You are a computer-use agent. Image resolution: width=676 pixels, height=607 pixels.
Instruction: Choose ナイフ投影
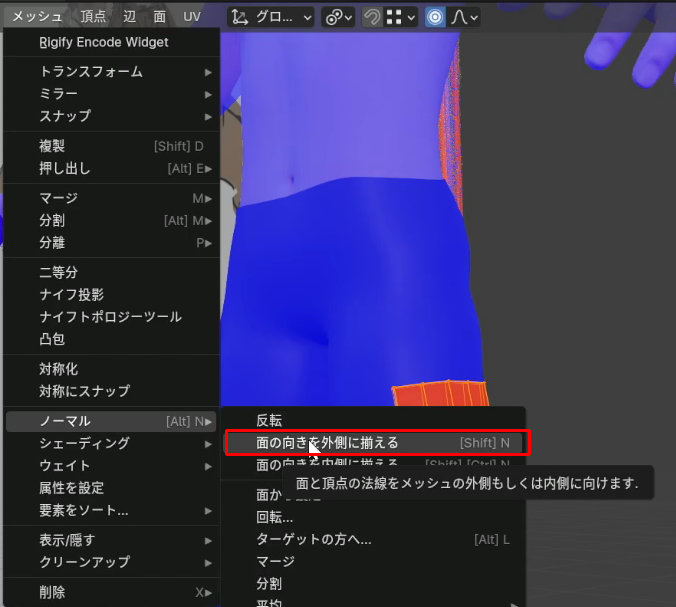pos(112,295)
